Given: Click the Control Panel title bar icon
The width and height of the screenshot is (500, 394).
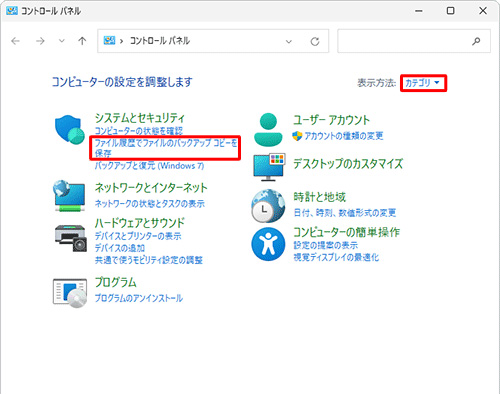Looking at the screenshot, I should pyautogui.click(x=12, y=11).
